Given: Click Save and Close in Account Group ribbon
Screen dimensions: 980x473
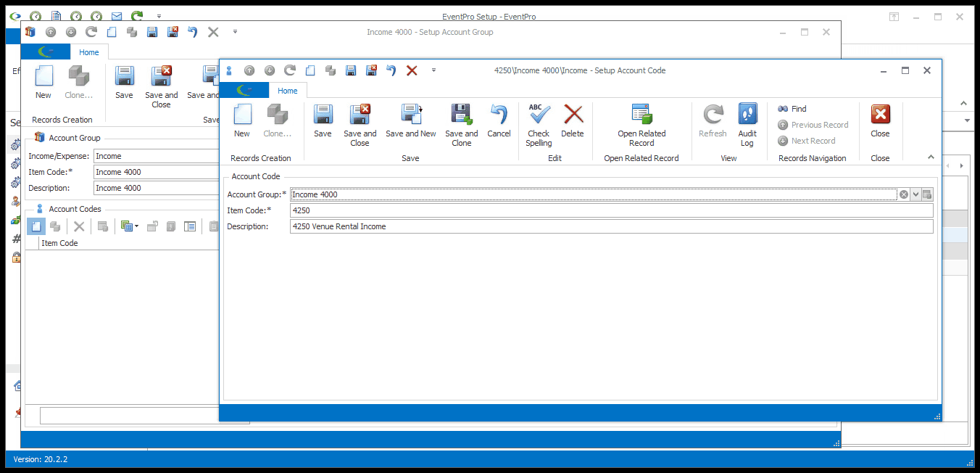Looking at the screenshot, I should click(x=162, y=87).
